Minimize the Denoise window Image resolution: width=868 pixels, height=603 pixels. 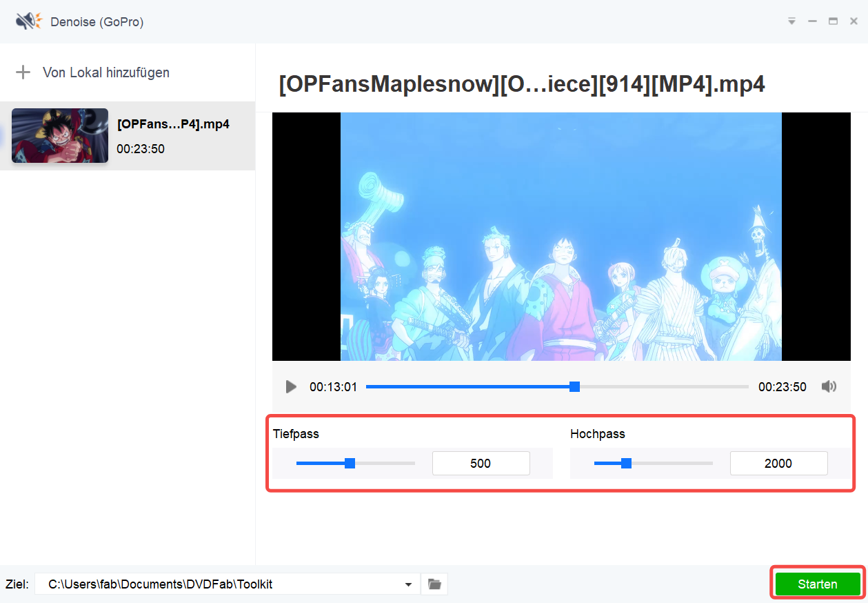coord(812,21)
